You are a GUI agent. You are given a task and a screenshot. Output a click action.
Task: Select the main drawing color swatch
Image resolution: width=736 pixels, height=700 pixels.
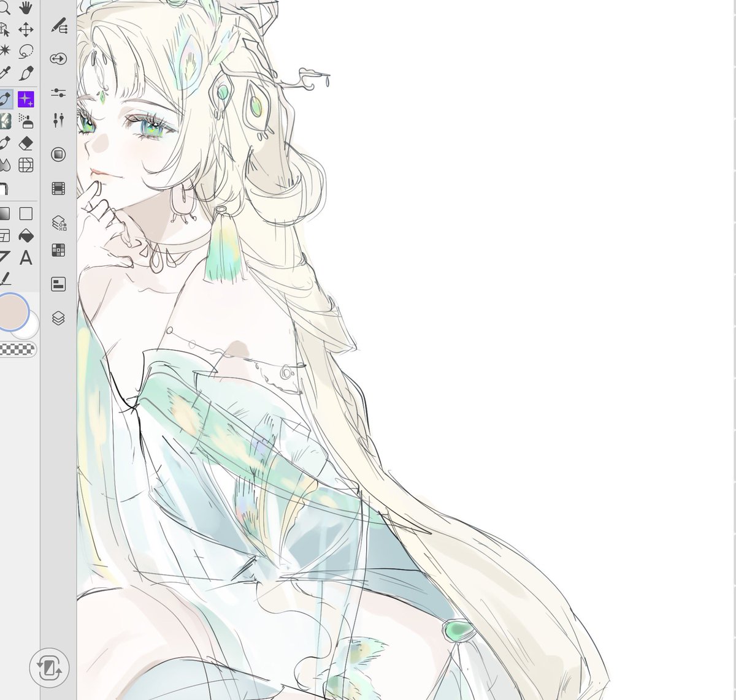(12, 311)
